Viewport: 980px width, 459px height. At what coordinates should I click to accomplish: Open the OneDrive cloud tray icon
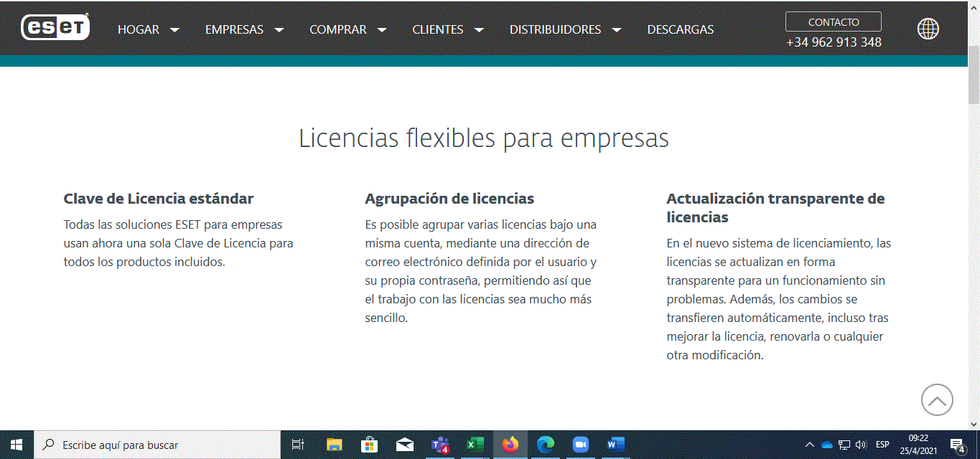(826, 445)
